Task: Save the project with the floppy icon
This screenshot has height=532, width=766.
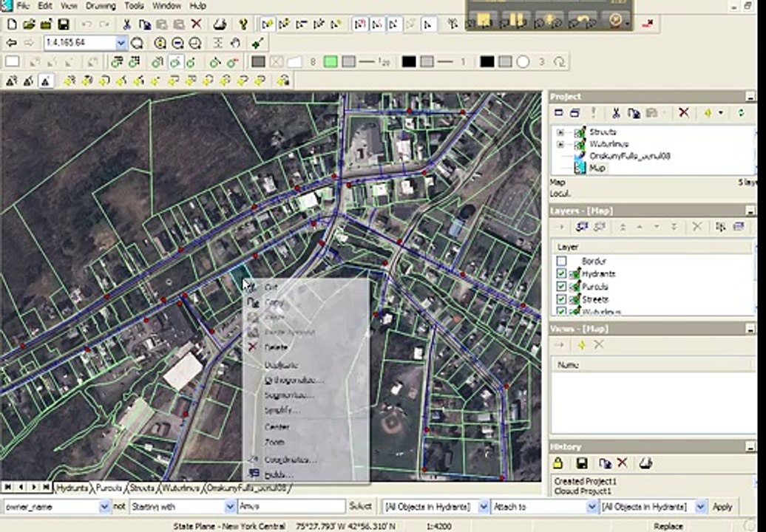Action: coord(64,24)
